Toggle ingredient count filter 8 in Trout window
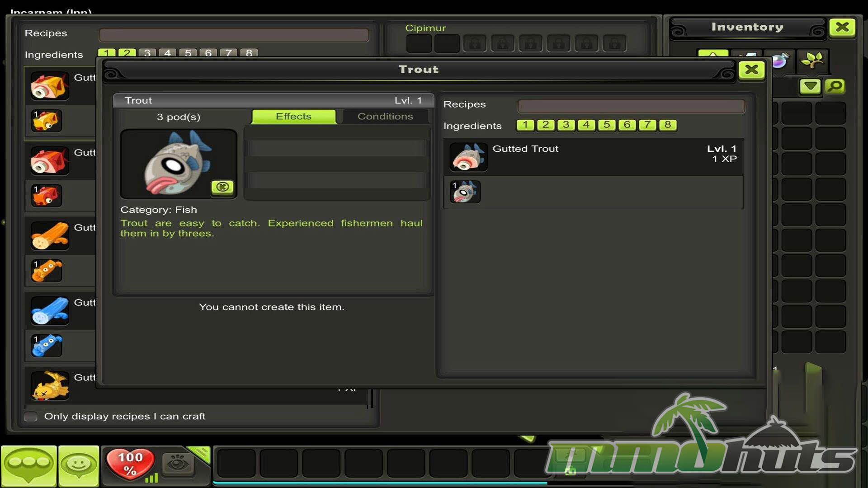This screenshot has height=488, width=868. [668, 125]
